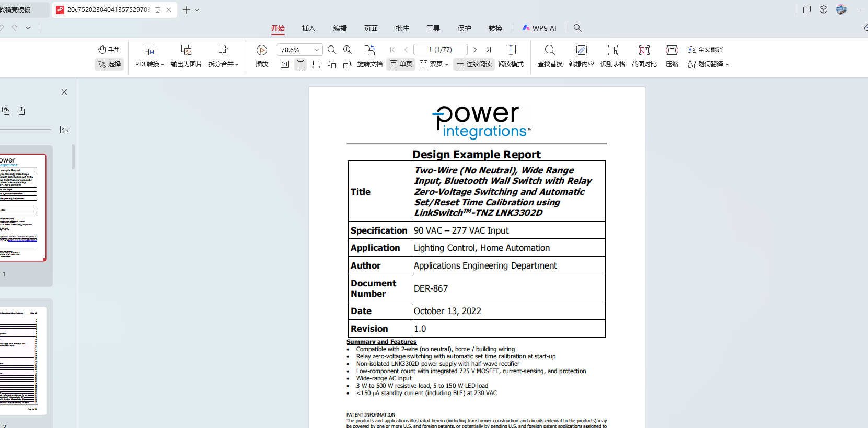Switch to the 插入 tab
Image resolution: width=868 pixels, height=428 pixels.
tap(309, 28)
